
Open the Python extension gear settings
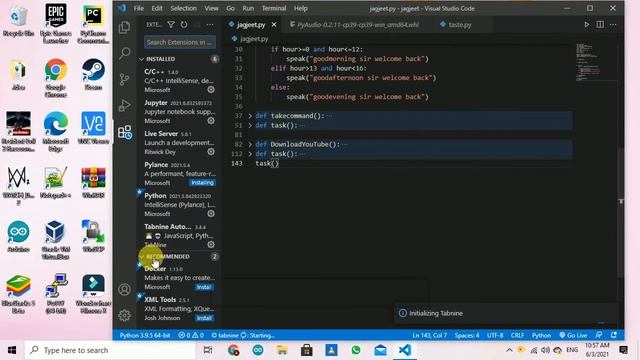(x=211, y=213)
